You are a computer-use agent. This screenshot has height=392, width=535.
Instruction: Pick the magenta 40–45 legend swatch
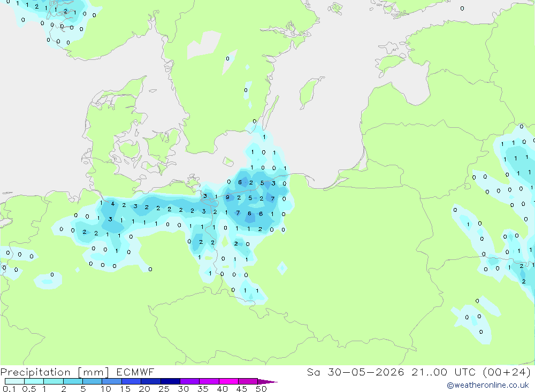(x=228, y=381)
